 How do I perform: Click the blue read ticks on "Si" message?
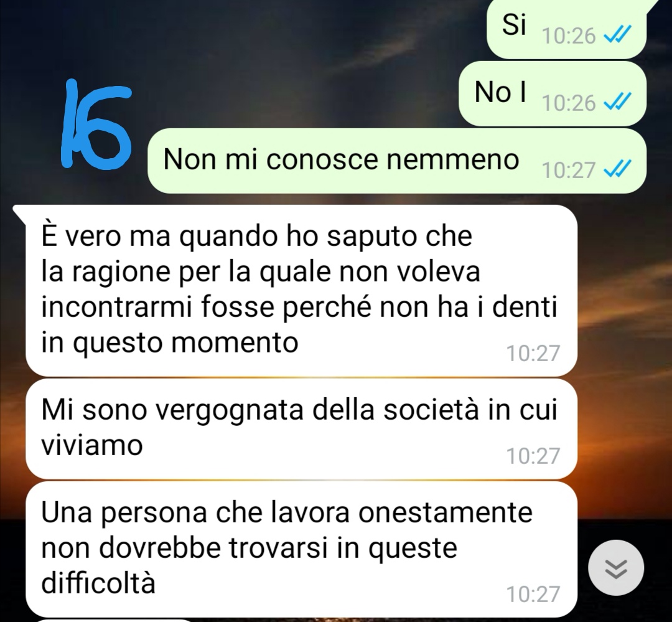click(617, 34)
